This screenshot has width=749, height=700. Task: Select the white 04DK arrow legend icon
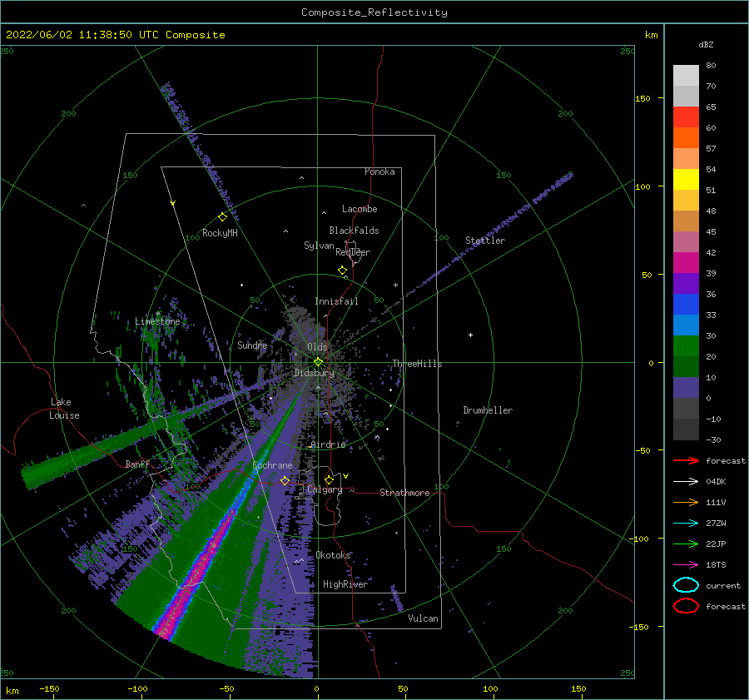686,482
